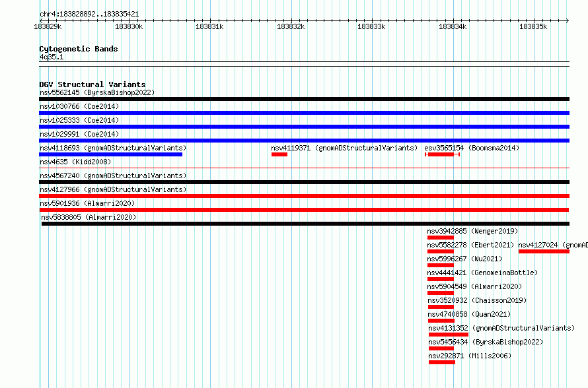This screenshot has width=588, height=388.
Task: Open nsv5904549 (Almarri2020) variant label
Action: (x=474, y=286)
